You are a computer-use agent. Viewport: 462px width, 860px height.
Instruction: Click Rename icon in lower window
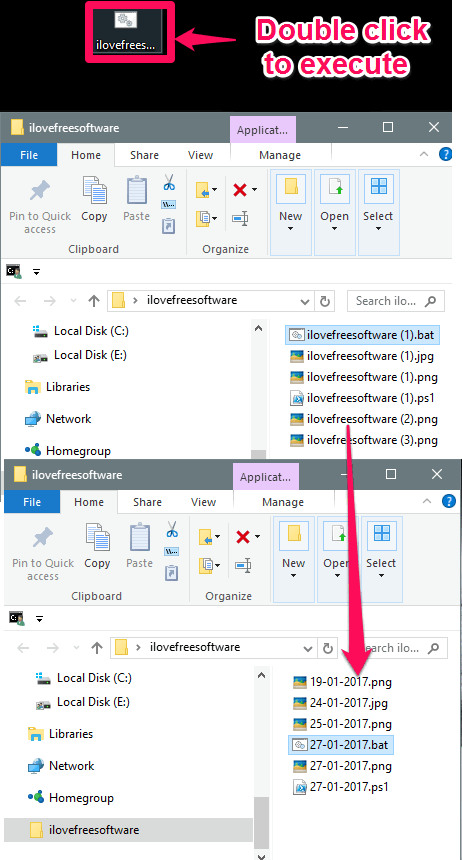(244, 565)
